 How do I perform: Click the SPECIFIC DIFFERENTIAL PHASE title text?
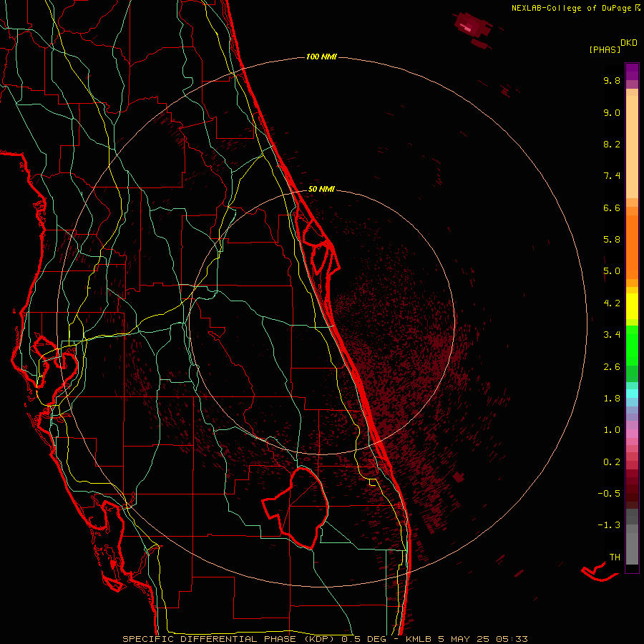tap(209, 639)
